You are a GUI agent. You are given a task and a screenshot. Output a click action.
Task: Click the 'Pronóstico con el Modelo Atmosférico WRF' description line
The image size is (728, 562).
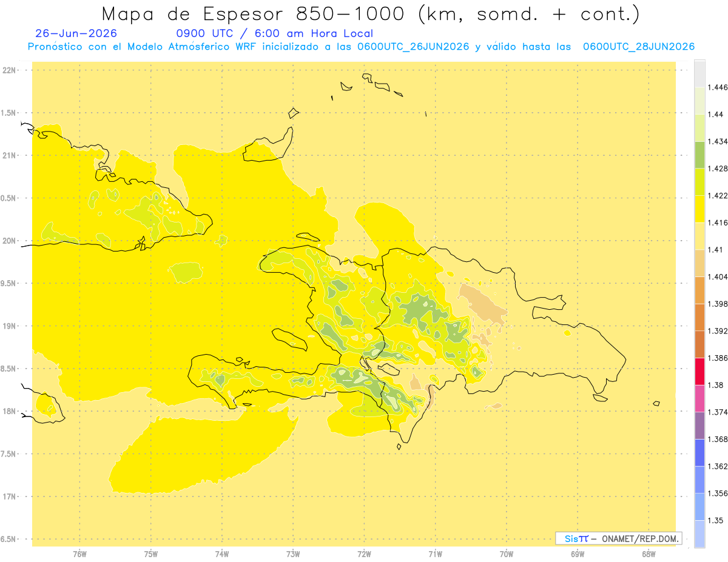361,47
